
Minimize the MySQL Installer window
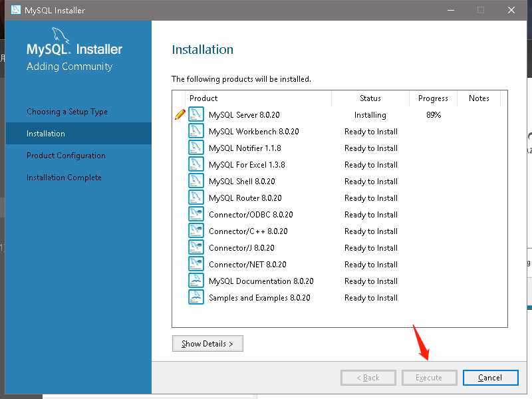(451, 10)
